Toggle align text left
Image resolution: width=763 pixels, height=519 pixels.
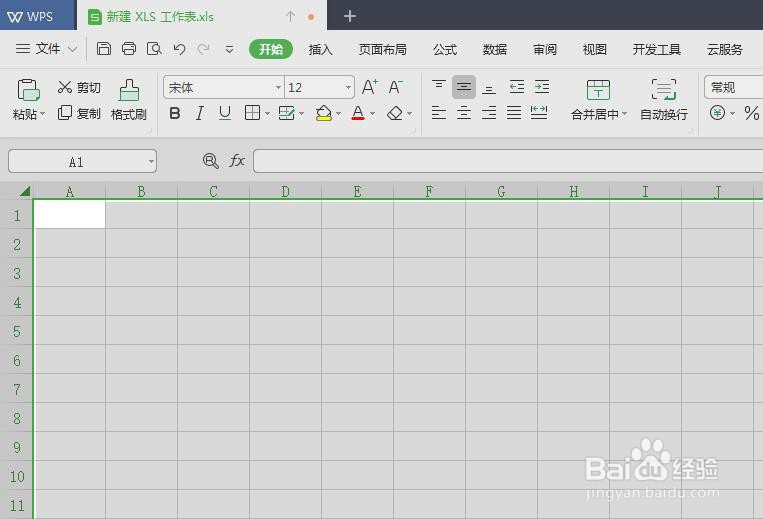click(x=439, y=113)
